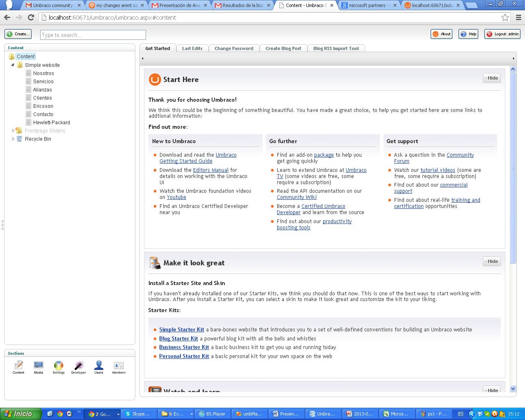Open the Chrome menu icon
This screenshot has width=525, height=420.
(518, 18)
